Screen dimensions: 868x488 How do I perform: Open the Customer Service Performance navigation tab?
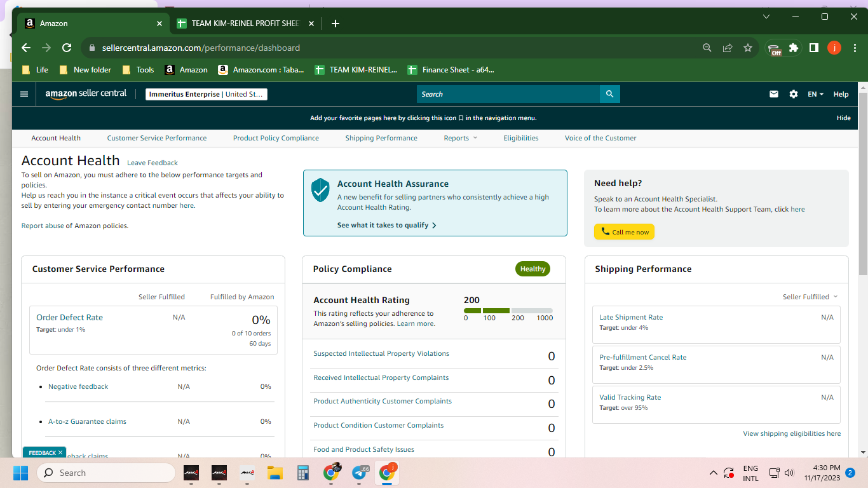pos(157,138)
